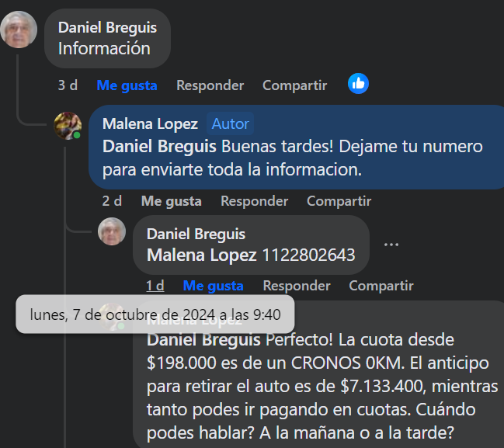Click the Autor badge

click(231, 123)
